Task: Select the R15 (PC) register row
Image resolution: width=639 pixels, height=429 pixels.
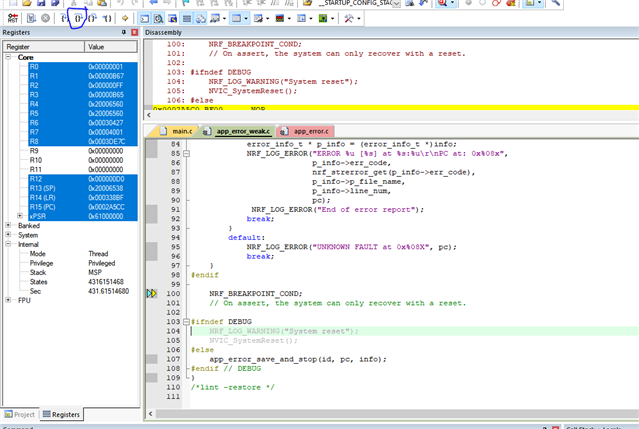Action: [83, 207]
